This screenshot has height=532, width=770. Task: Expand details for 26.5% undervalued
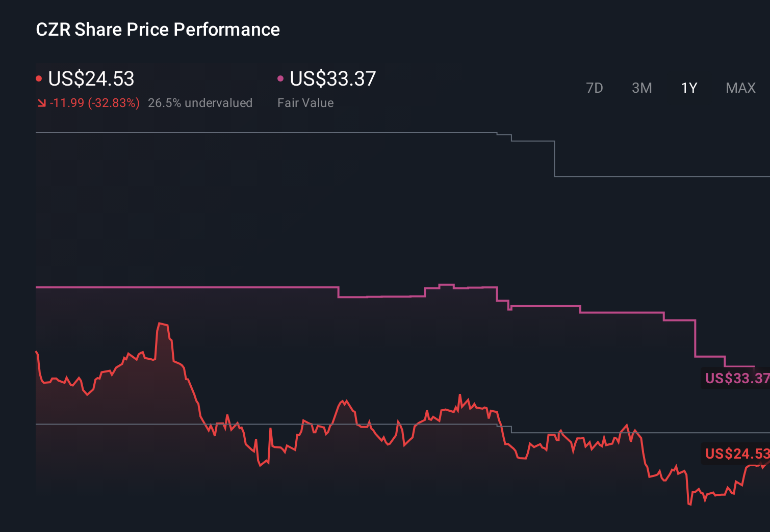pos(200,103)
